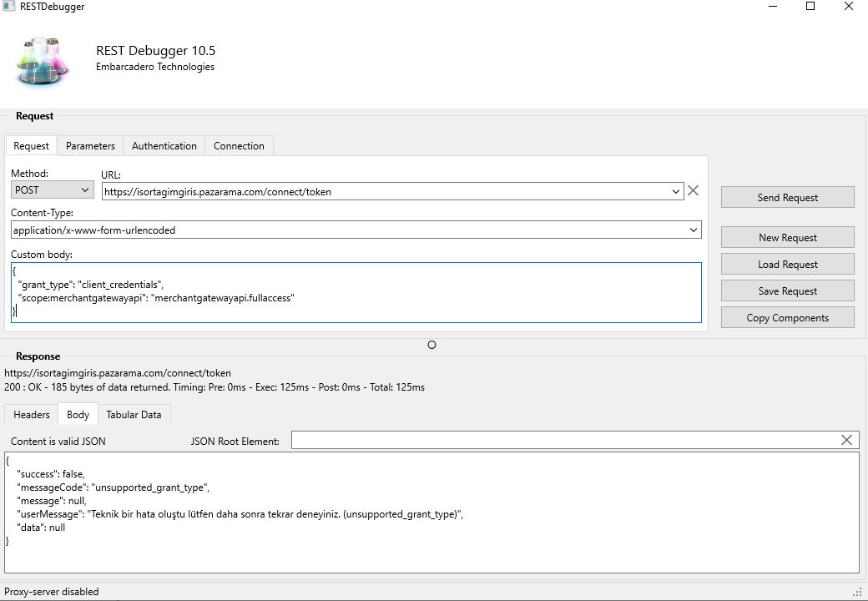Click the New Request button

pyautogui.click(x=787, y=237)
